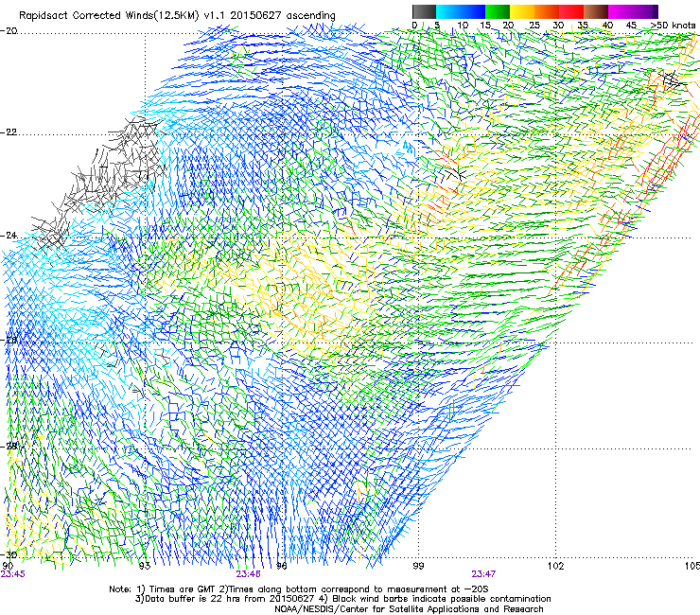
Task: Click the magenta-purple 40-50 knots legend swatch
Action: coord(633,11)
